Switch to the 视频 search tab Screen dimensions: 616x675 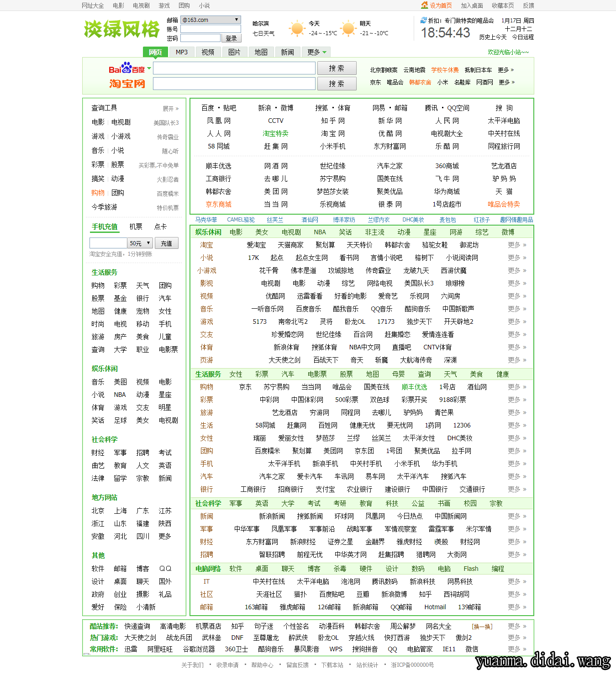pos(208,52)
